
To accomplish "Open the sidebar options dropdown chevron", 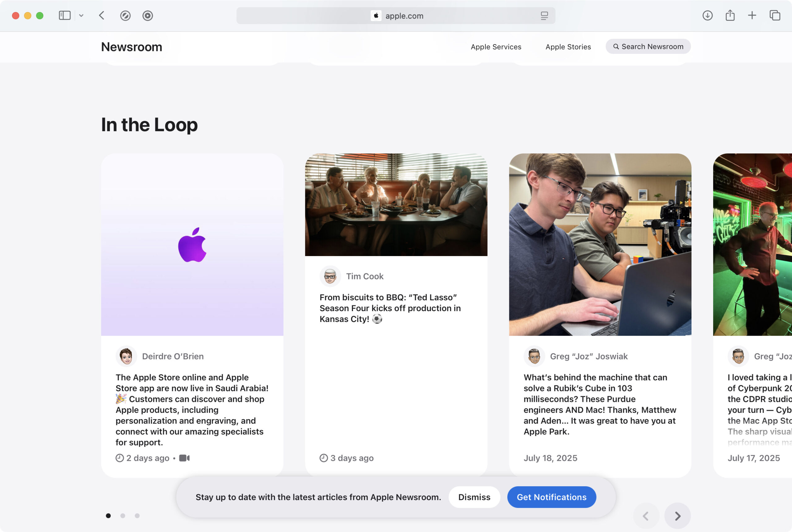I will [x=81, y=15].
